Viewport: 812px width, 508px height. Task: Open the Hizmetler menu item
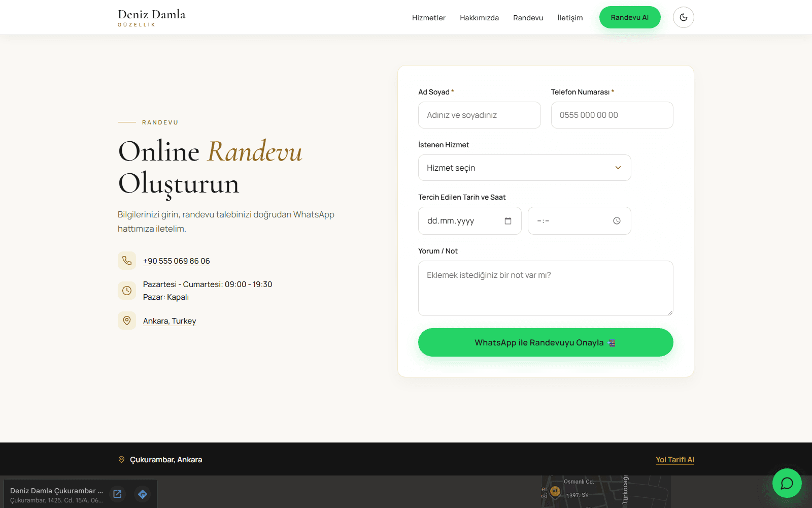click(x=428, y=18)
